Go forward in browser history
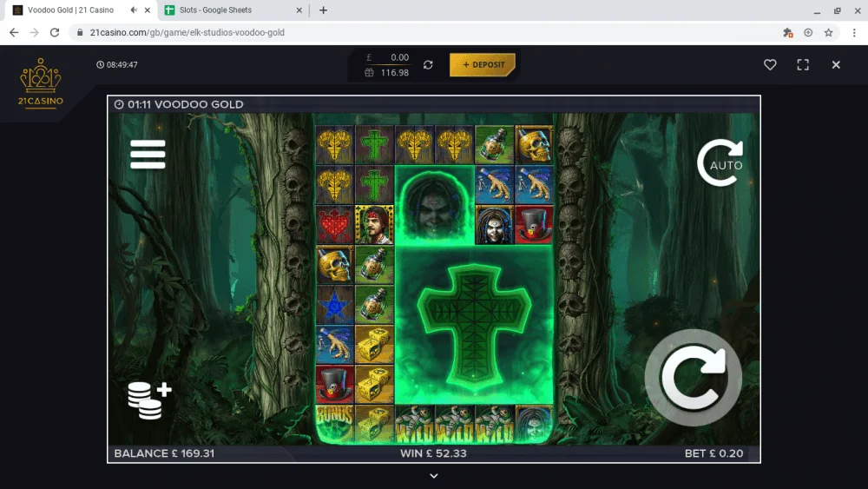The height and width of the screenshot is (489, 868). coord(35,33)
